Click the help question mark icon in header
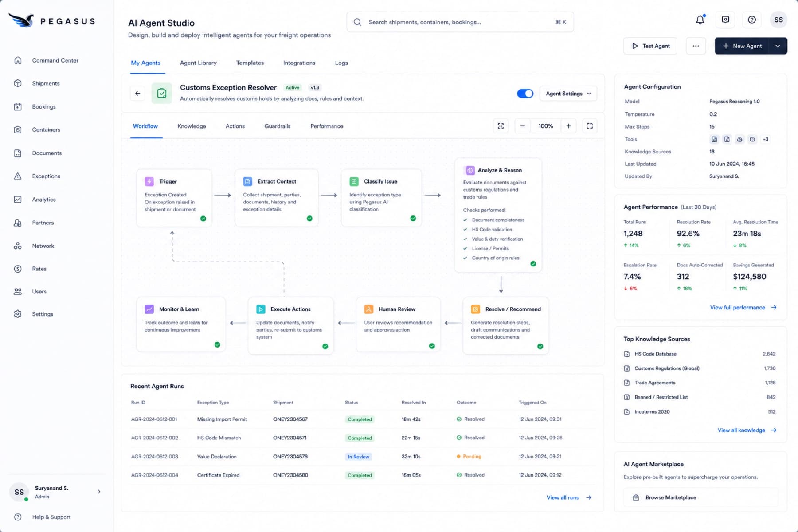Screen dimensions: 798x532 [x=752, y=20]
